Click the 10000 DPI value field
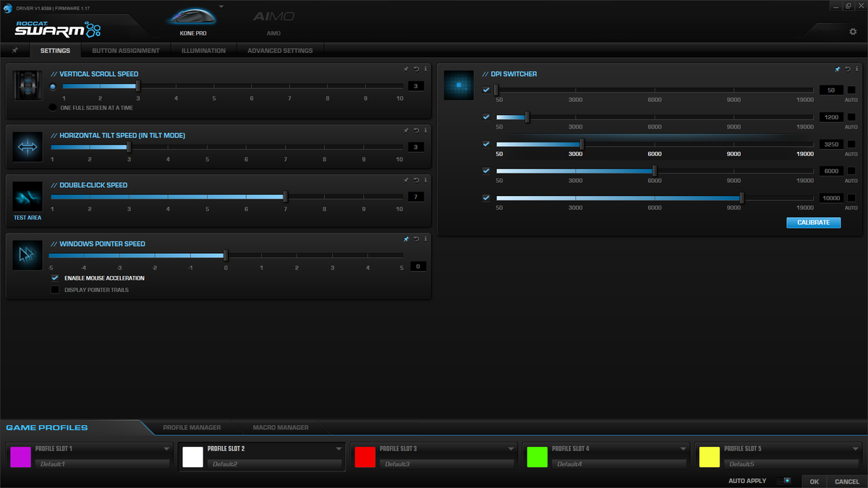 (832, 197)
